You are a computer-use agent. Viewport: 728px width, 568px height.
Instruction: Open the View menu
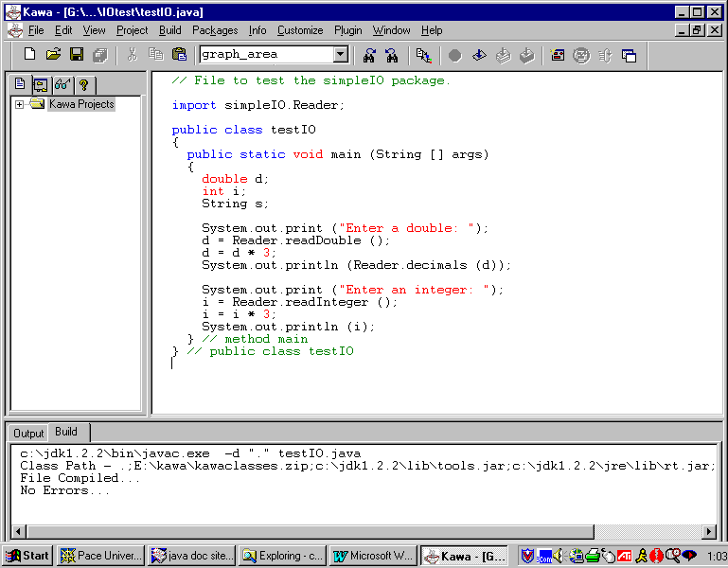95,30
